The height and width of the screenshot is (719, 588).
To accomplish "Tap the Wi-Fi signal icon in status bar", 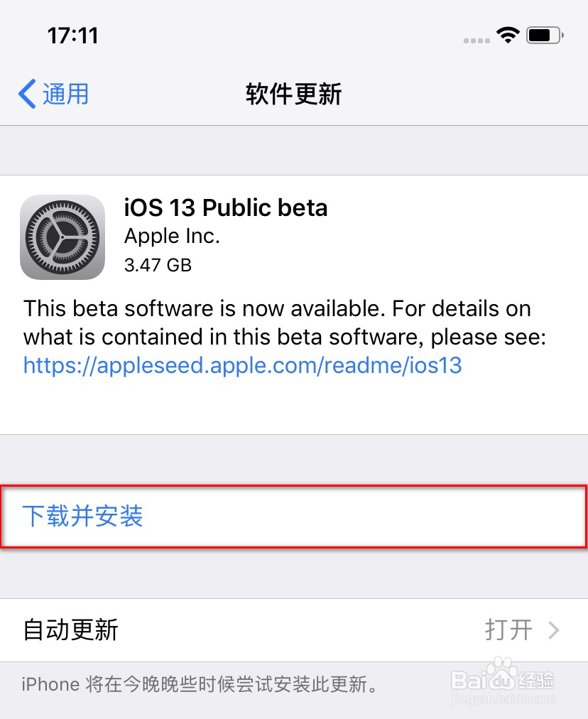I will click(508, 33).
